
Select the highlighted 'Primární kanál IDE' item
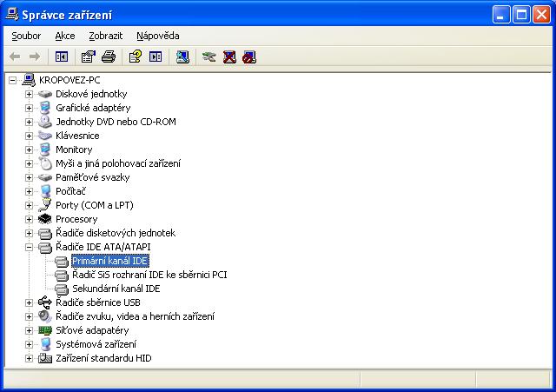point(110,261)
